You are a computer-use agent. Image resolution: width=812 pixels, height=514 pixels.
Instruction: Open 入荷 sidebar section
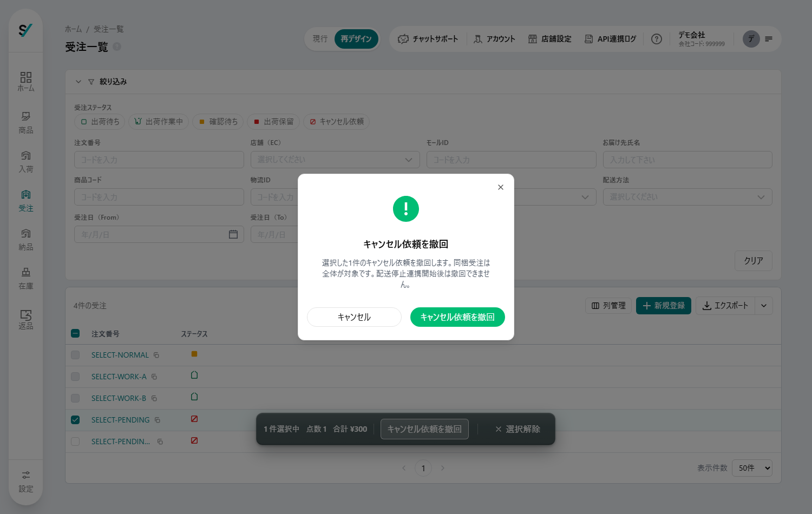[25, 162]
